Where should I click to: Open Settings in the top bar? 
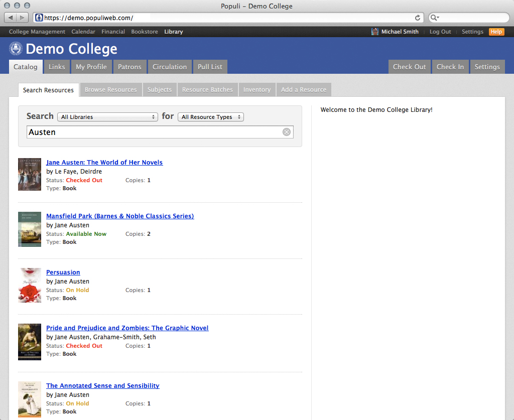(x=472, y=32)
